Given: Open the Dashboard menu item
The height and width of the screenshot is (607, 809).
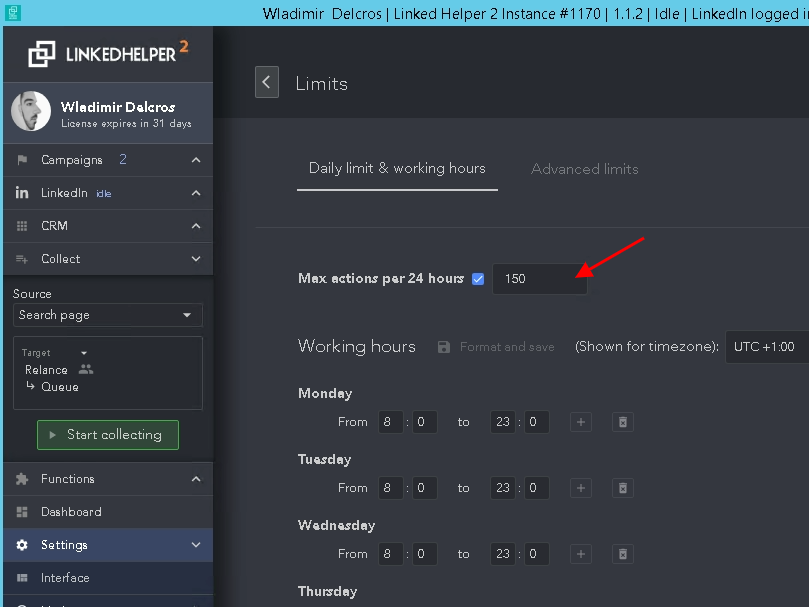Looking at the screenshot, I should tap(108, 512).
